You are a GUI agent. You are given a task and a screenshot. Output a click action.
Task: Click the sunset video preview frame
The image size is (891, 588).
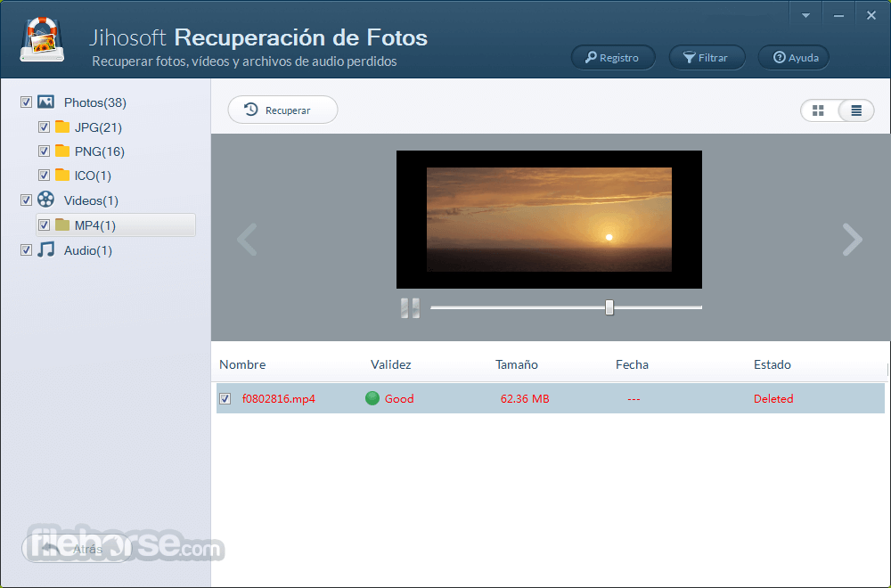click(x=549, y=219)
